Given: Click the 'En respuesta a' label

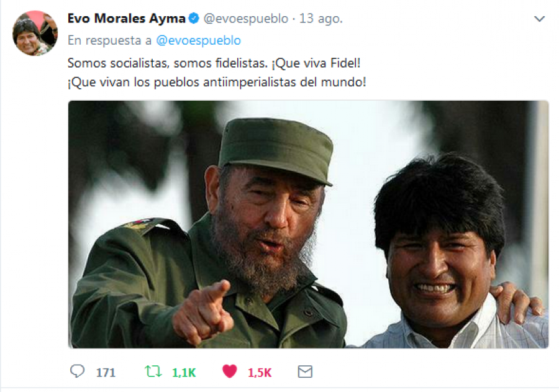Looking at the screenshot, I should tap(110, 40).
